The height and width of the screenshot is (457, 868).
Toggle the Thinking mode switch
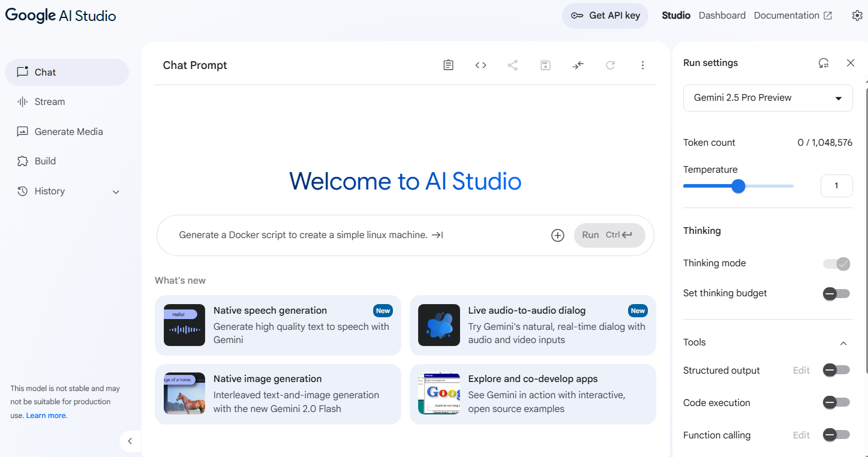[837, 263]
